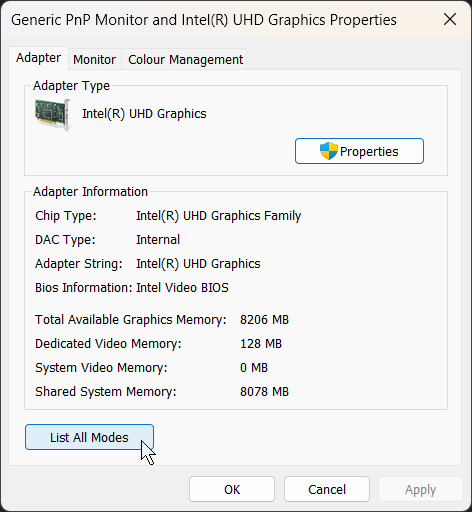The width and height of the screenshot is (472, 512).
Task: Open the Colour Management tab
Action: (x=186, y=59)
